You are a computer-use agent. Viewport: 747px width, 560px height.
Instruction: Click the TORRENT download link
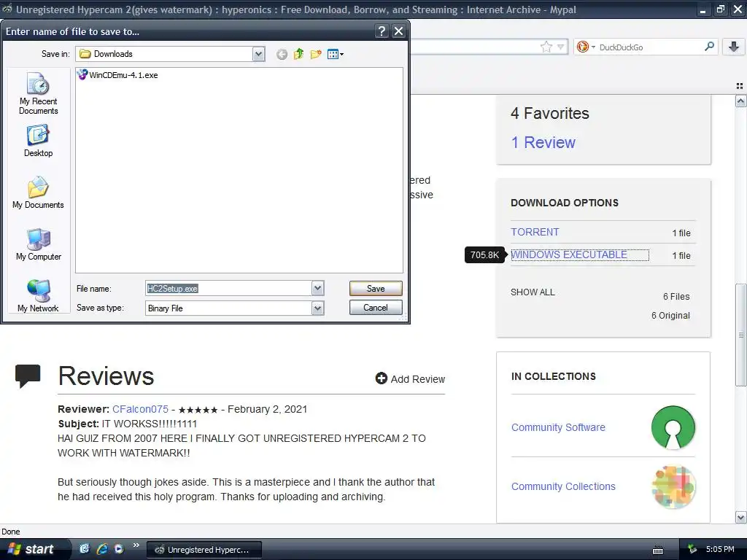coord(535,232)
